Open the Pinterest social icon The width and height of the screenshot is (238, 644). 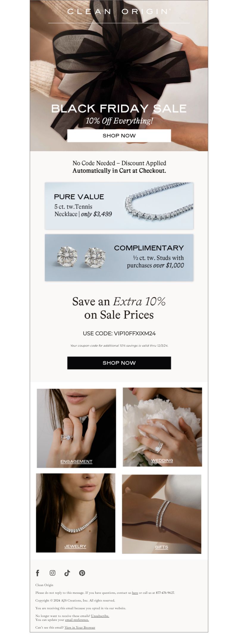click(82, 573)
